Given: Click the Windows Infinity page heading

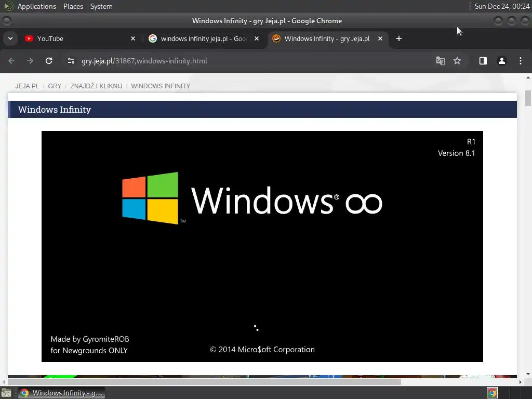Looking at the screenshot, I should point(55,110).
